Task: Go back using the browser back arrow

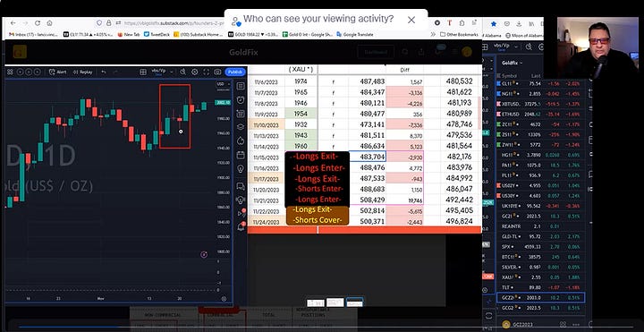Action: pos(13,23)
